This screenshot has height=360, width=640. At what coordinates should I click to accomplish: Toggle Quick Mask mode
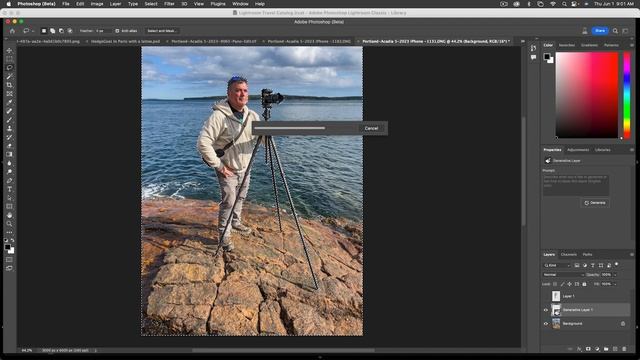click(9, 260)
